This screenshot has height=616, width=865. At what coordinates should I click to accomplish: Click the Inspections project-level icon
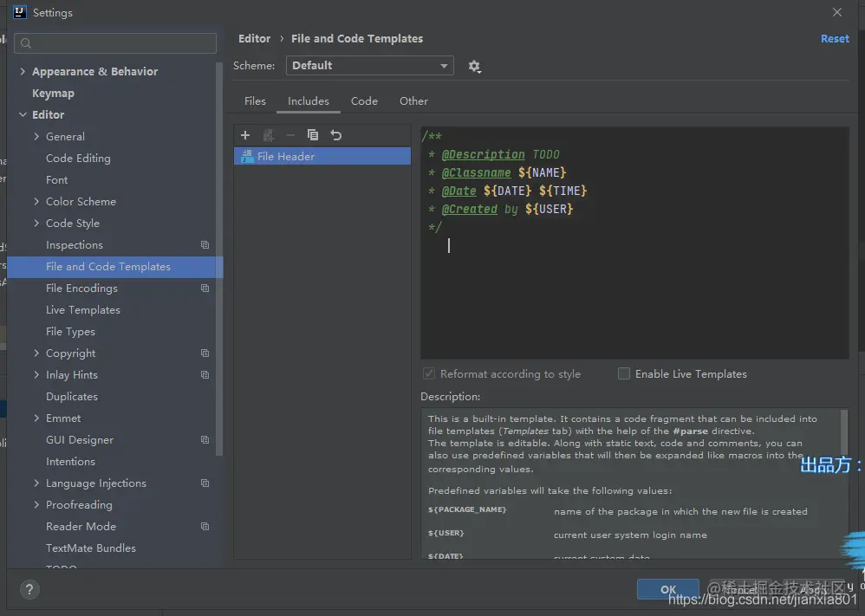[205, 245]
